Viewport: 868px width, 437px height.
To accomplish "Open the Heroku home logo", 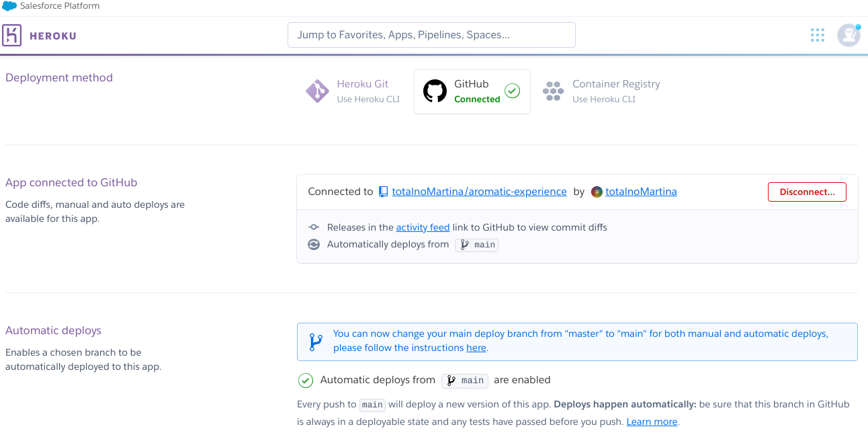I will (12, 35).
